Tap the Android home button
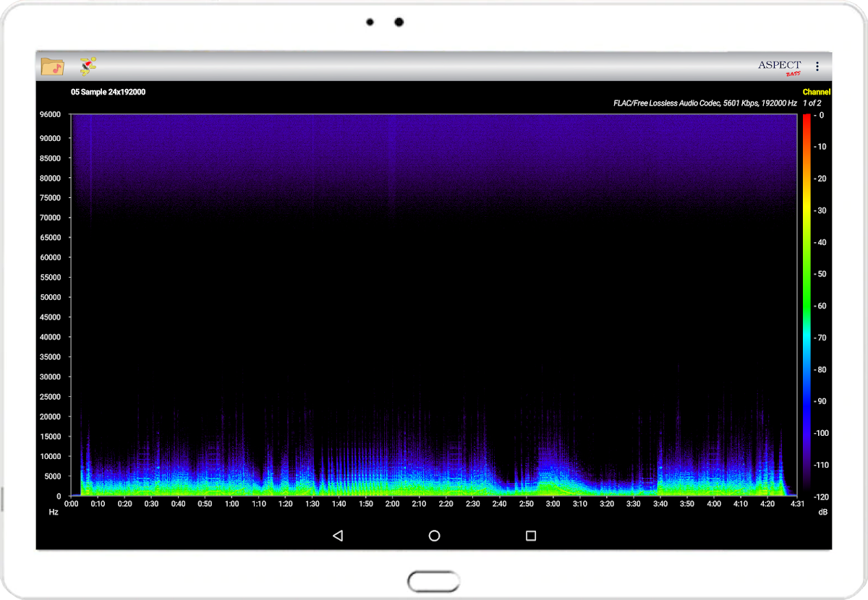Viewport: 868px width, 600px height. [434, 536]
